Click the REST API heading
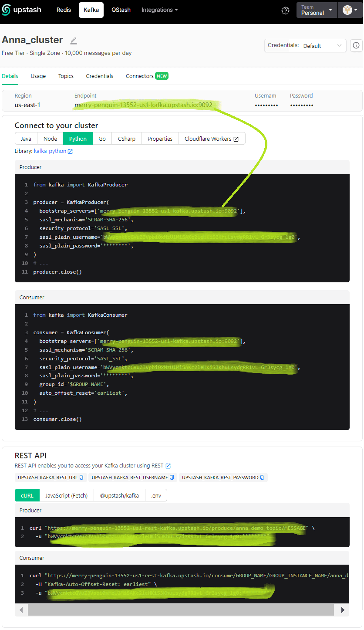Viewport: 364px width, 630px height. (x=30, y=456)
